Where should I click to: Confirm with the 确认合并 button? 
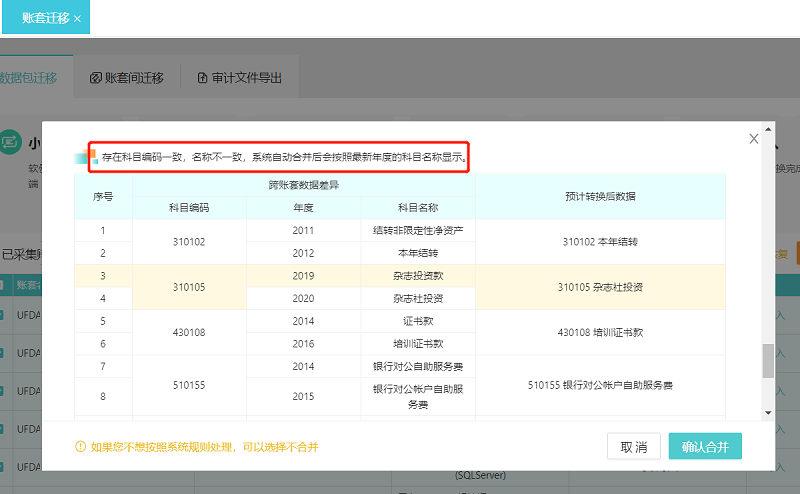coord(705,446)
